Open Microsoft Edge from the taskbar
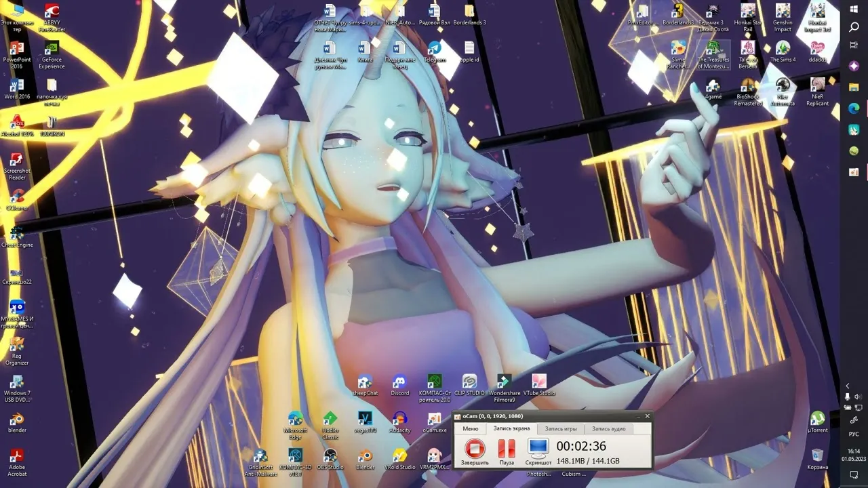The height and width of the screenshot is (488, 868). click(x=854, y=108)
